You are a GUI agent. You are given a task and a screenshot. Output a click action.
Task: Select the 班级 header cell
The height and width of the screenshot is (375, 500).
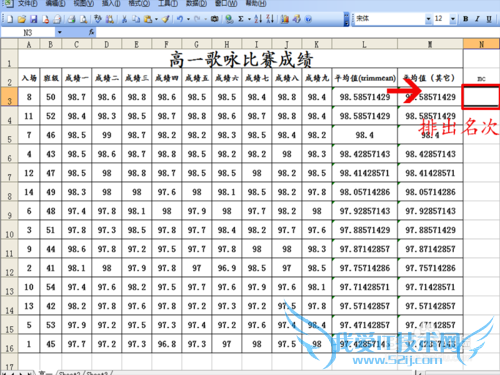(51, 78)
